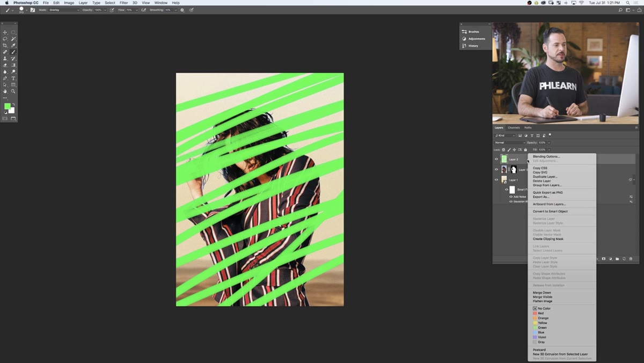Open the Filter menu
This screenshot has width=644, height=363.
[124, 3]
